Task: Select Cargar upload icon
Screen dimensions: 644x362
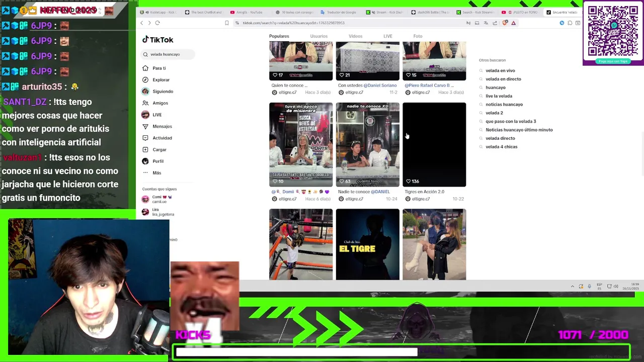Action: (x=145, y=150)
